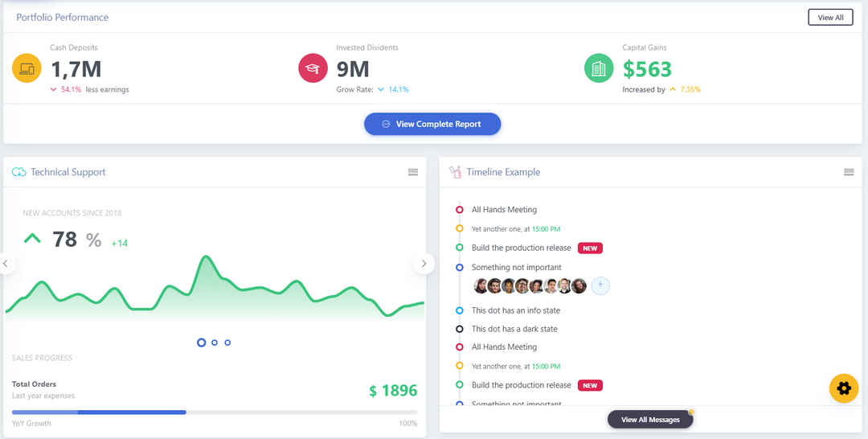Screen dimensions: 868x439
Task: Click the green up arrow beside 78%
Action: (x=32, y=239)
